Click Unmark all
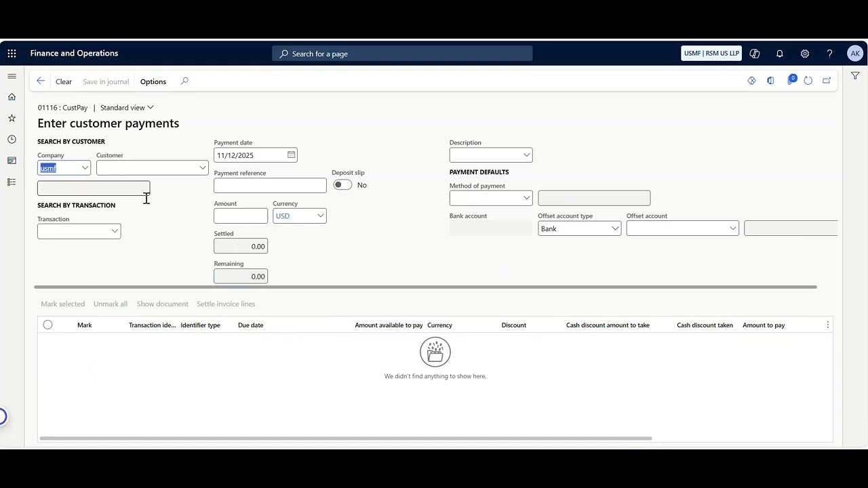Image resolution: width=868 pixels, height=488 pixels. coord(111,304)
